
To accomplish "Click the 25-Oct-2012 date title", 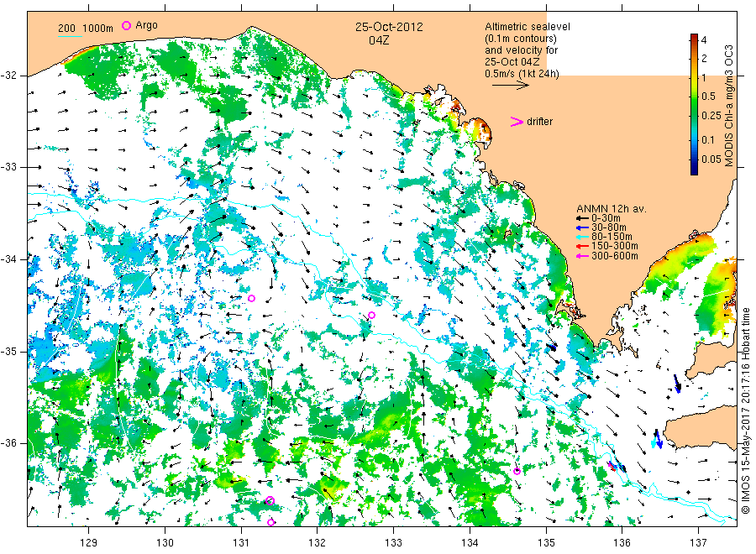I will (x=389, y=27).
